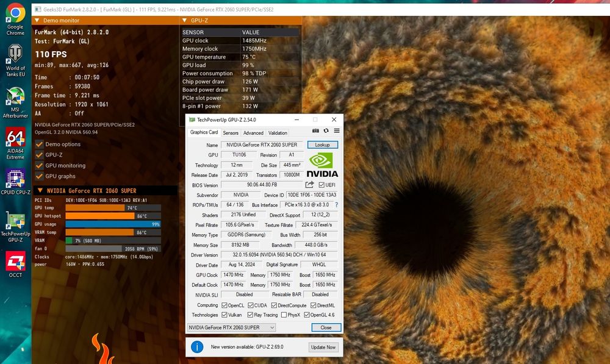610x364 pixels.
Task: Click BIOS Version field 90.06.44.80.FB
Action: [x=262, y=185]
